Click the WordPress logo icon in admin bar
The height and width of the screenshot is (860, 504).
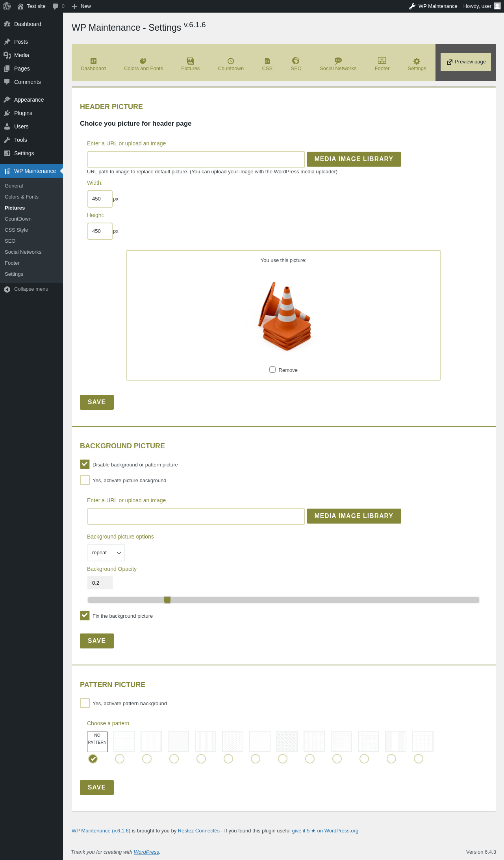[7, 6]
